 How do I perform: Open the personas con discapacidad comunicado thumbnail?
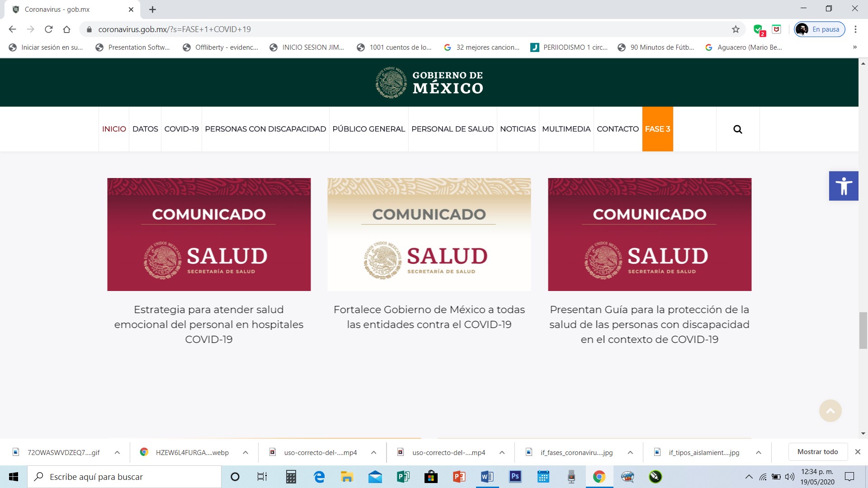(x=650, y=235)
